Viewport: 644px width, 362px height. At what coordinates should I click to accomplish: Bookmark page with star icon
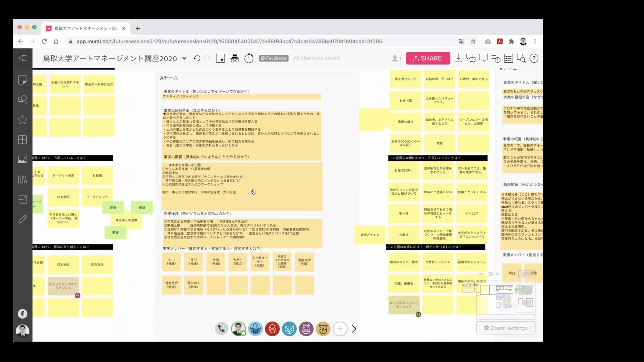[473, 41]
